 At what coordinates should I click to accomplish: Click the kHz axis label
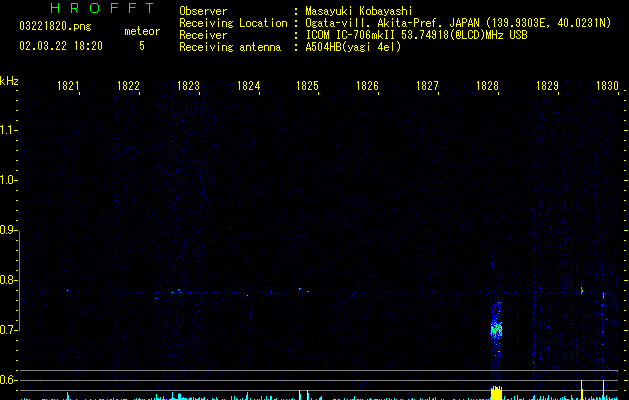pyautogui.click(x=9, y=81)
